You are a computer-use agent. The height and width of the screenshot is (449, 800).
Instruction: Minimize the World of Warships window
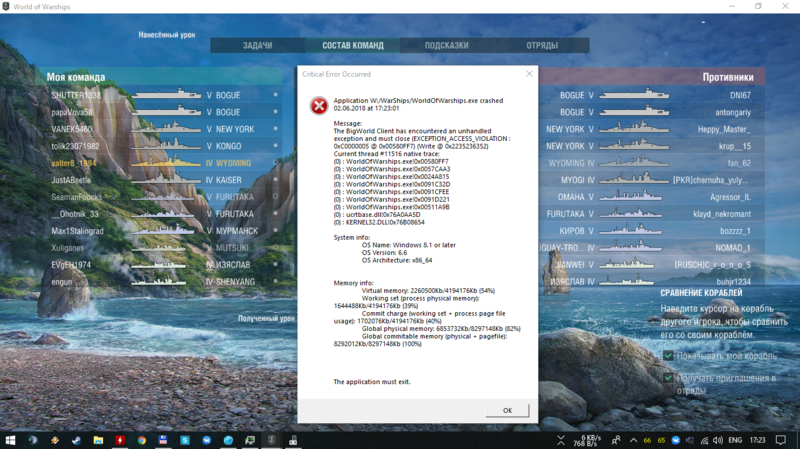click(732, 6)
